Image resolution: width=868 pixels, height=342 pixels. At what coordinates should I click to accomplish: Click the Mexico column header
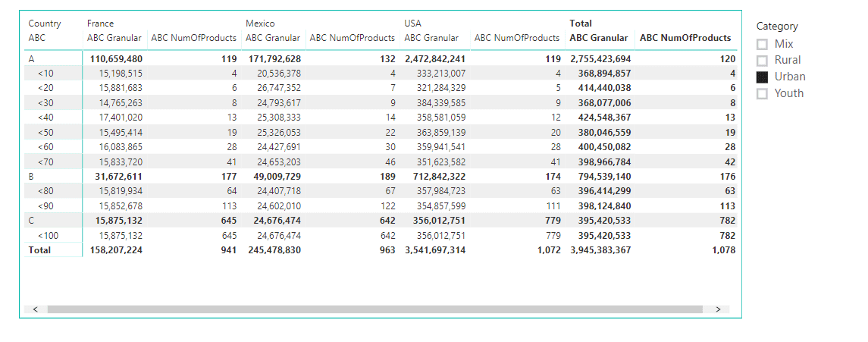[x=260, y=24]
